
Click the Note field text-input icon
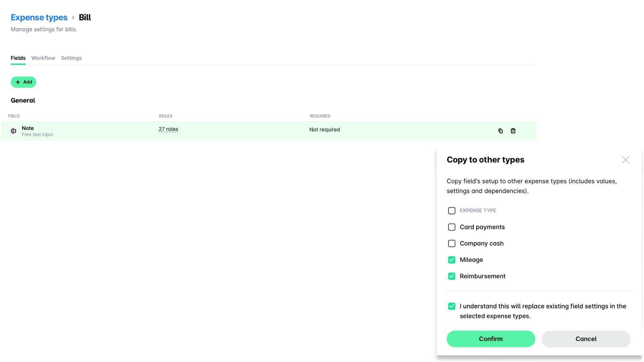(14, 131)
